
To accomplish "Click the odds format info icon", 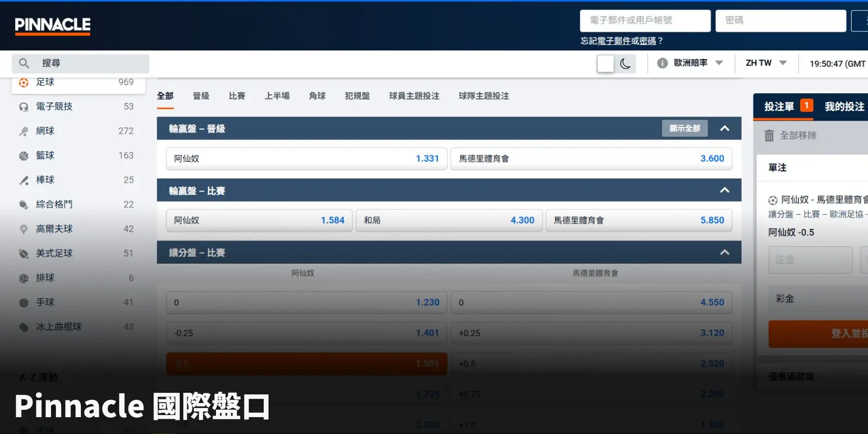I will click(662, 63).
